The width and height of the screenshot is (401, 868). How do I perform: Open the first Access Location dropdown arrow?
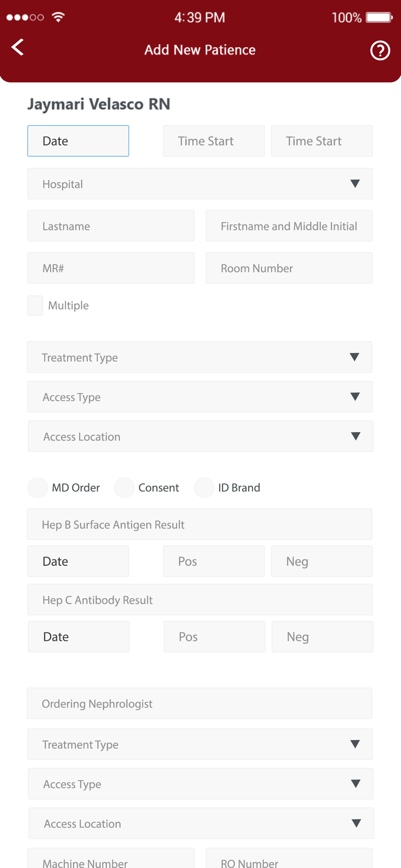(355, 436)
